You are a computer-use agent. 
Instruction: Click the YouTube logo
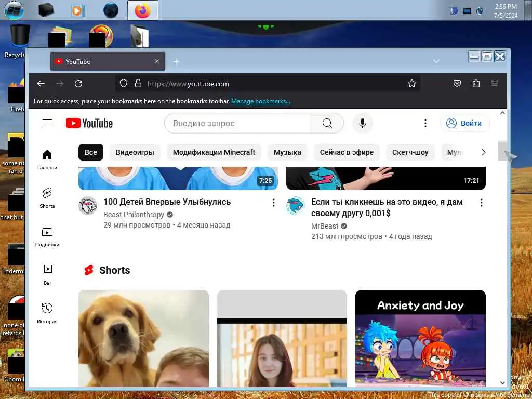click(x=89, y=123)
